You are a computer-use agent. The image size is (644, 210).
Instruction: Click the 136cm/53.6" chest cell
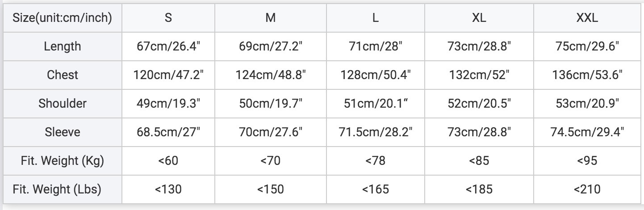tap(587, 75)
